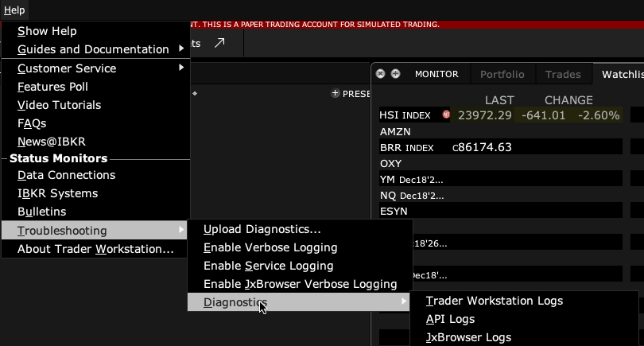Click BRR price c86174.63
The image size is (644, 346).
point(482,147)
